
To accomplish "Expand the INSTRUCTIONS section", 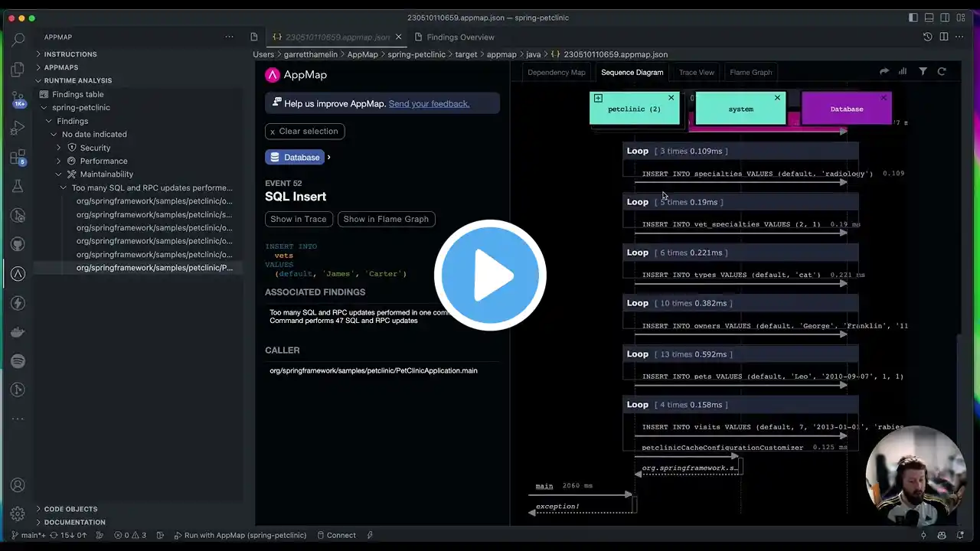I will point(70,54).
